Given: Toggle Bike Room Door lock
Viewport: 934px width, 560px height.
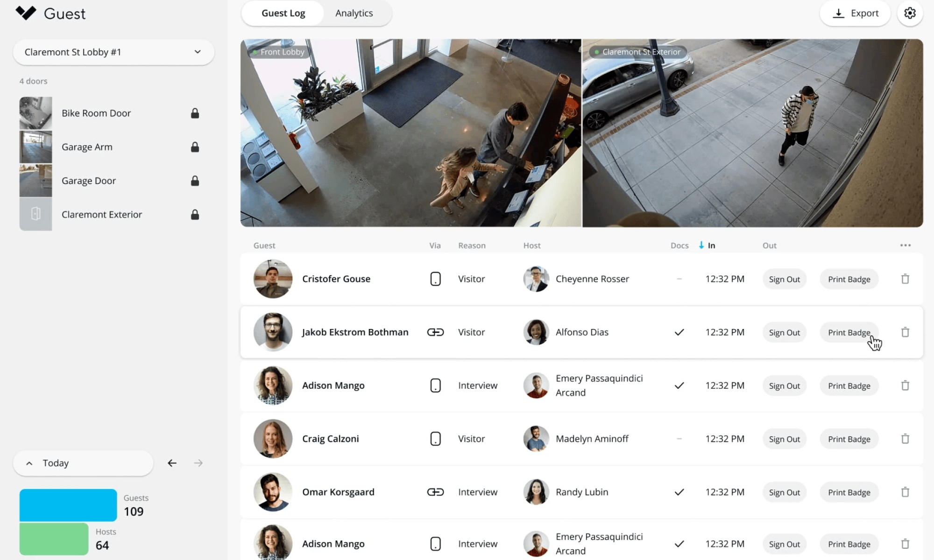Looking at the screenshot, I should pos(195,113).
